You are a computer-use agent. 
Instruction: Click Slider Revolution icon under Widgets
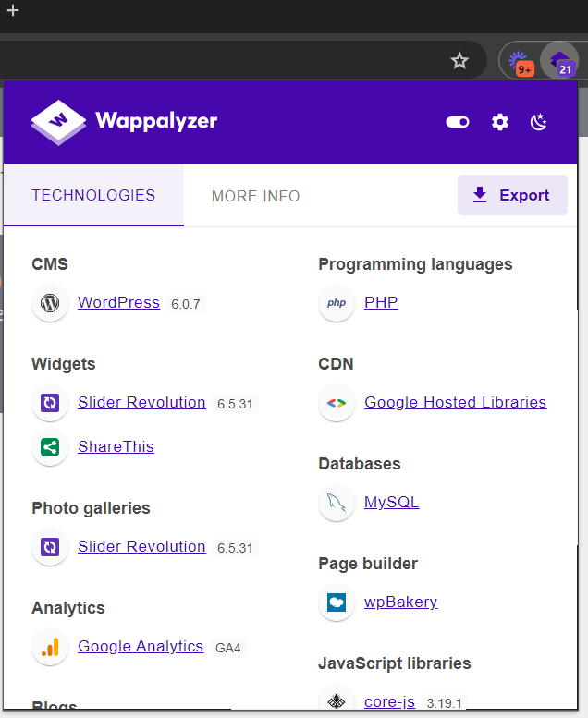click(50, 403)
